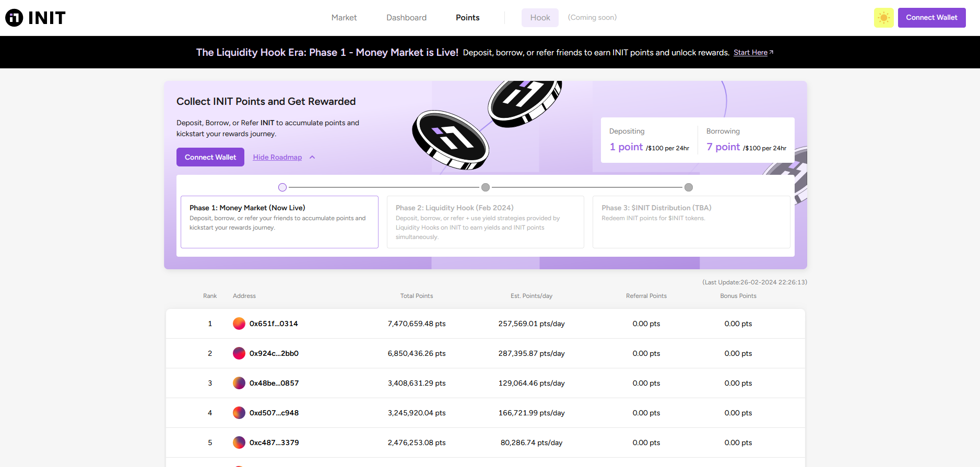Follow the Start Here link
The image size is (980, 467).
pos(750,53)
